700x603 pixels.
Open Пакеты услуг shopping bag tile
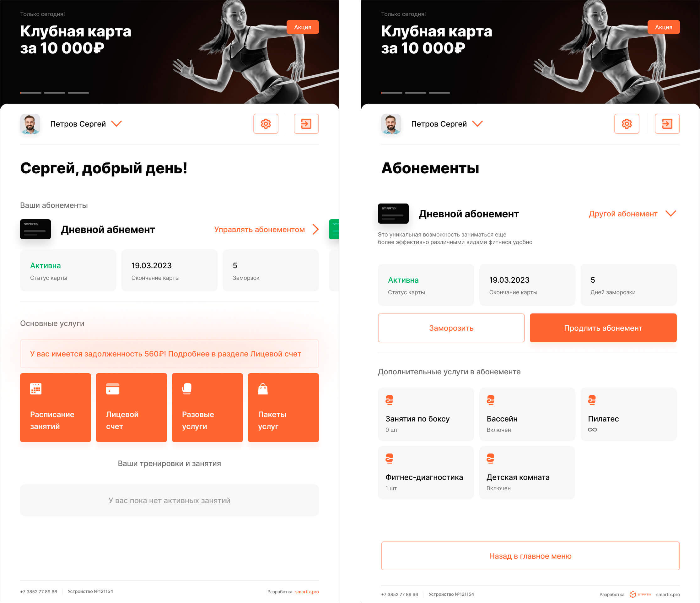pos(283,407)
